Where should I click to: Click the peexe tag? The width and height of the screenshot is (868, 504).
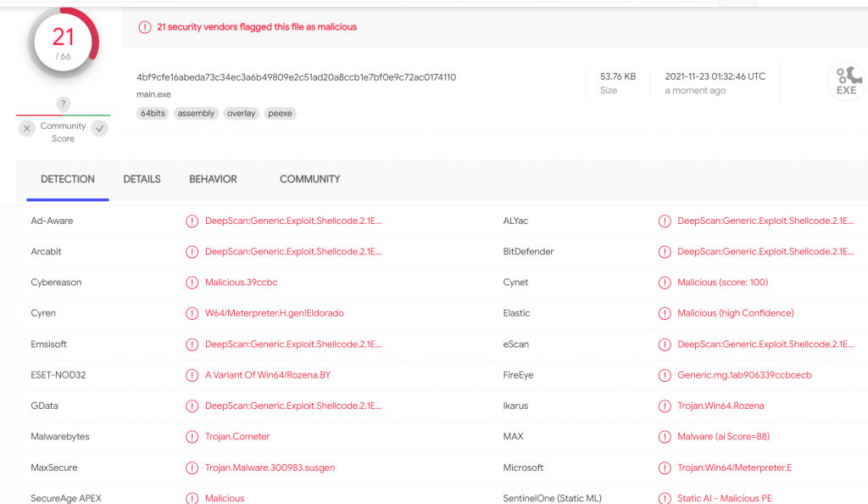[x=280, y=114]
